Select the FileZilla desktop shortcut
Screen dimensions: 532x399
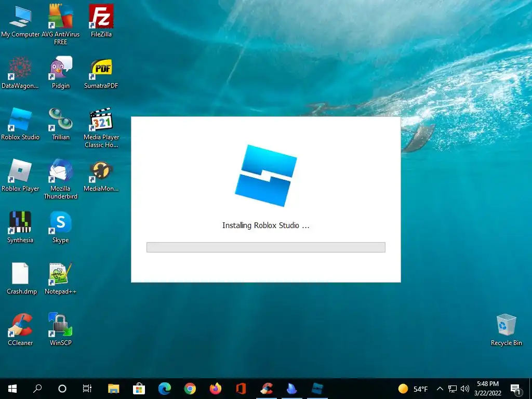[x=101, y=21]
